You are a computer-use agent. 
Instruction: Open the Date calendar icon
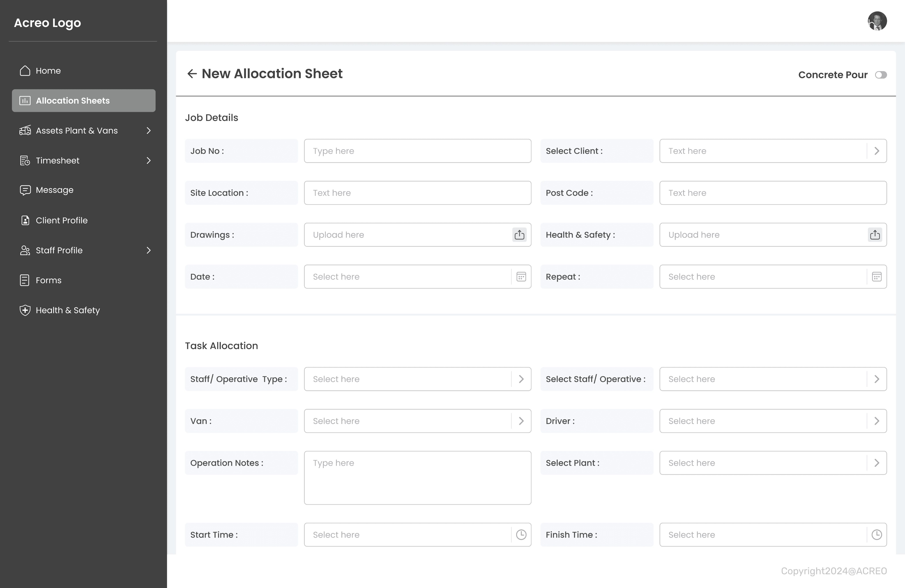tap(521, 277)
